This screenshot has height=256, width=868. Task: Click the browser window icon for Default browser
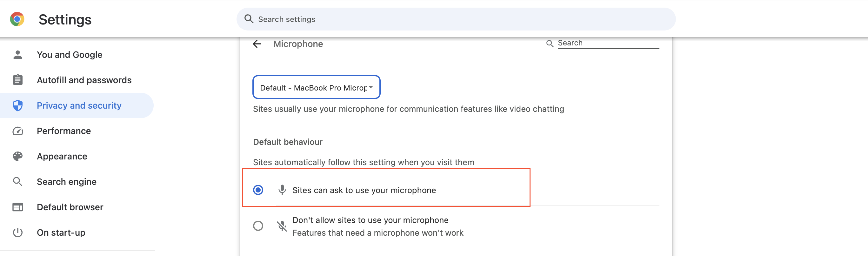click(17, 207)
